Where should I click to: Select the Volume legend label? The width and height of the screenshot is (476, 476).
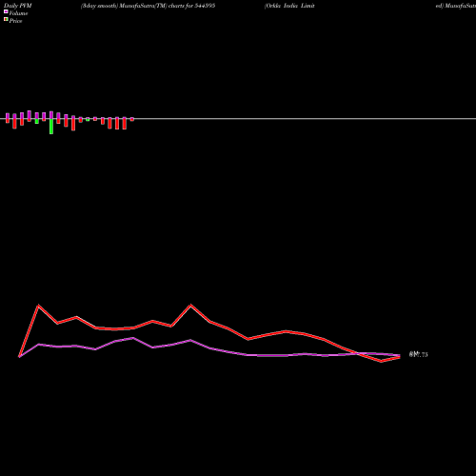point(18,13)
